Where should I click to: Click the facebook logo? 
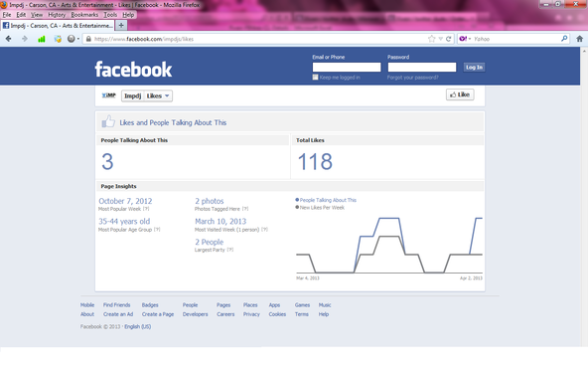coord(133,69)
